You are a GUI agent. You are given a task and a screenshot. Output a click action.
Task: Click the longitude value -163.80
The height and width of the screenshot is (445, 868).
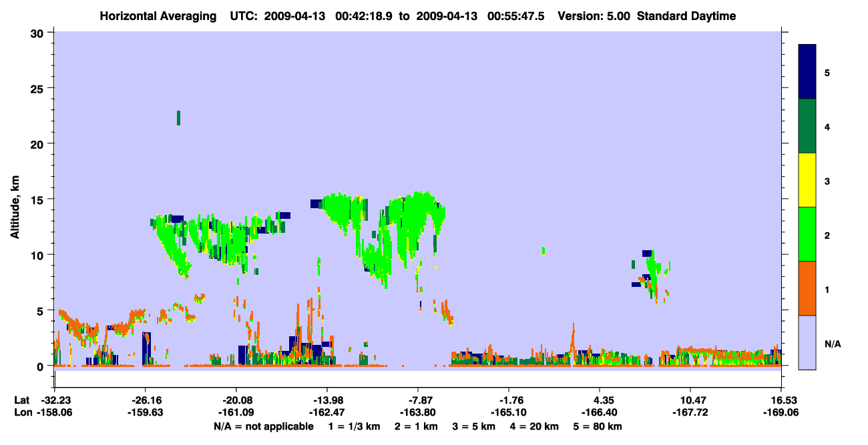click(x=418, y=412)
